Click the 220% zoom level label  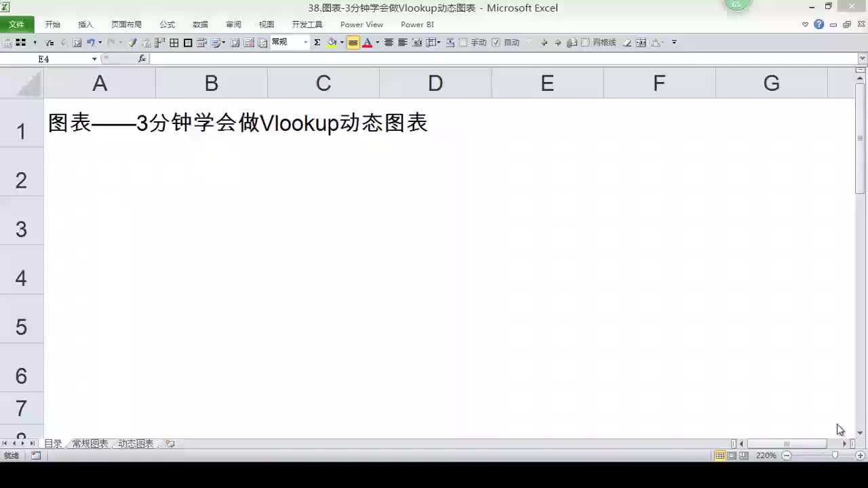click(766, 455)
